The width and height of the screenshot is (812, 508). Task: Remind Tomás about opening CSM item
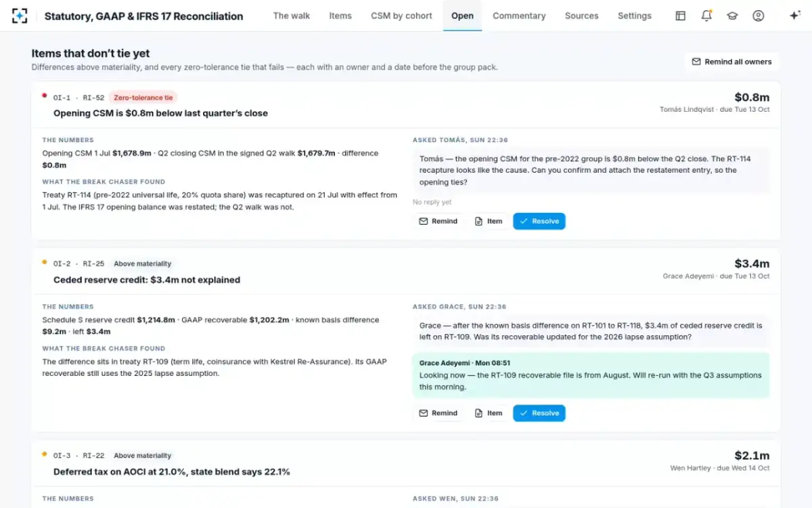pos(438,221)
